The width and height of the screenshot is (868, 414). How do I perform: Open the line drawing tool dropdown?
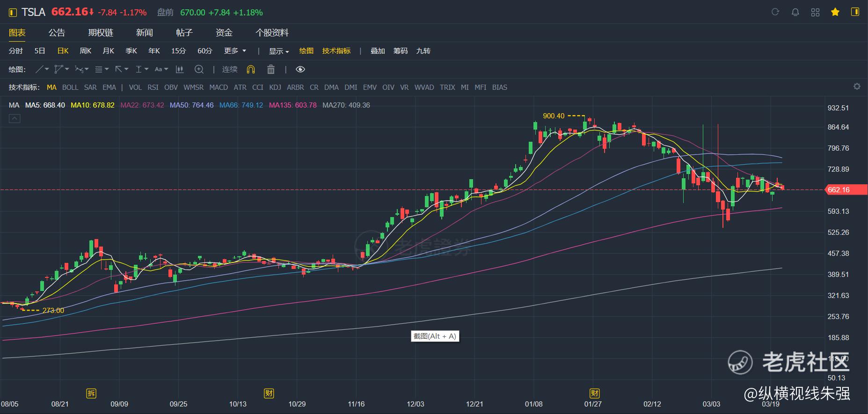point(42,69)
